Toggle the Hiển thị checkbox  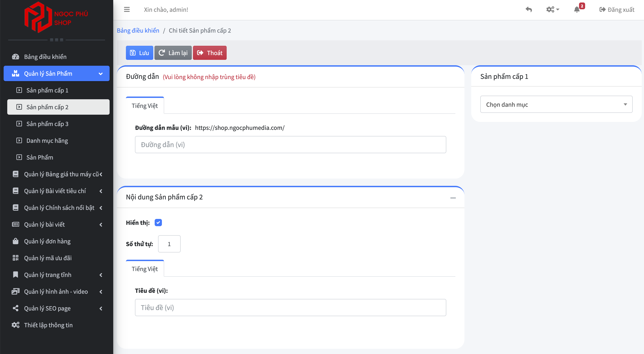tap(158, 222)
